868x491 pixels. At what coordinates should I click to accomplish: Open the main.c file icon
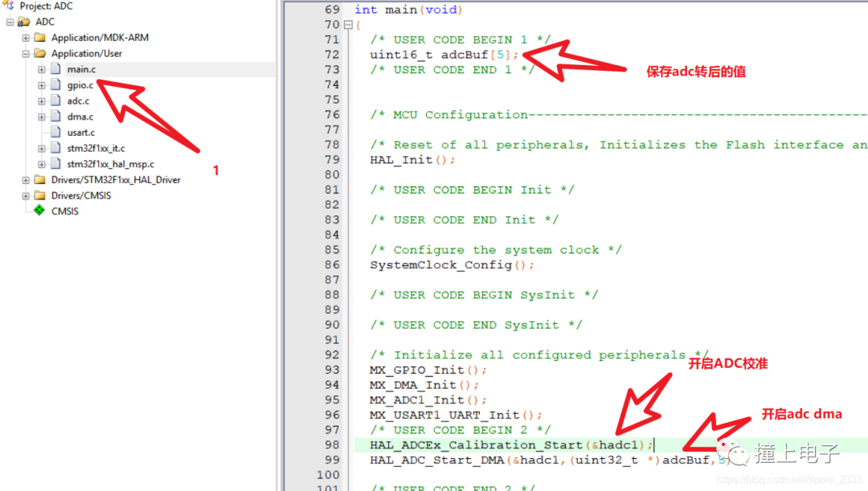[55, 68]
